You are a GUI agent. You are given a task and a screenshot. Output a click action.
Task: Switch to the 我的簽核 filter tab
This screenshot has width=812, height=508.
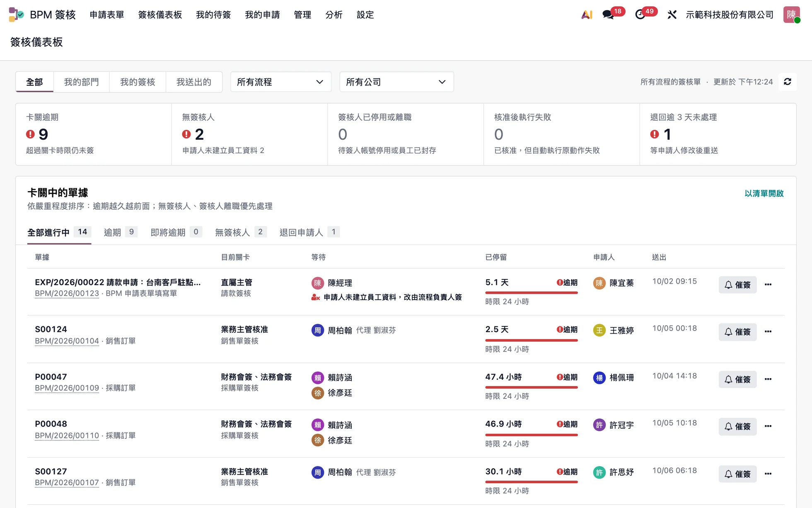click(x=138, y=82)
